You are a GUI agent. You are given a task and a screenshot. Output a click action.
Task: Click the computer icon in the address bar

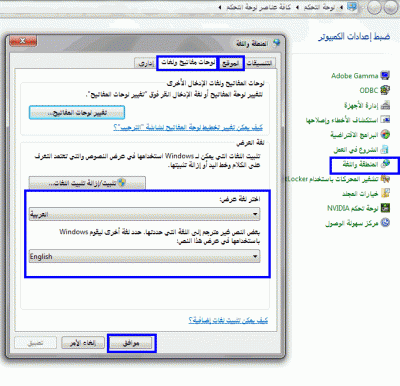click(352, 7)
